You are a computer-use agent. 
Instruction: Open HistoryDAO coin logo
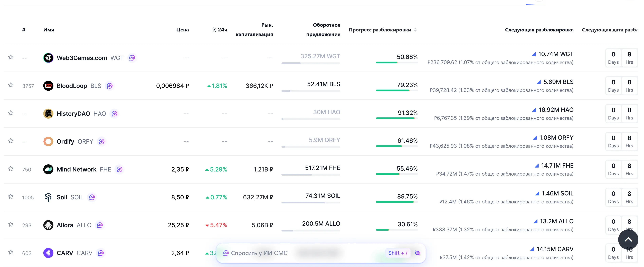(x=48, y=114)
